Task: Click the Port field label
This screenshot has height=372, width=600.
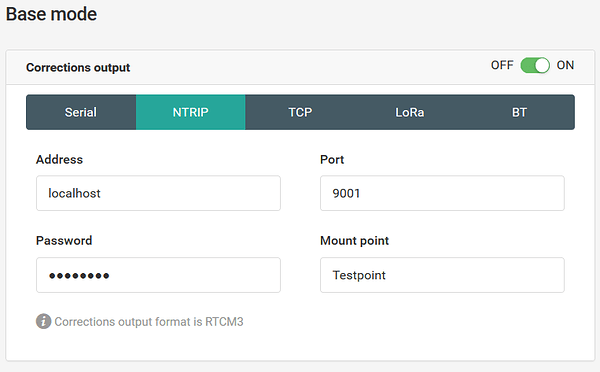Action: [332, 159]
